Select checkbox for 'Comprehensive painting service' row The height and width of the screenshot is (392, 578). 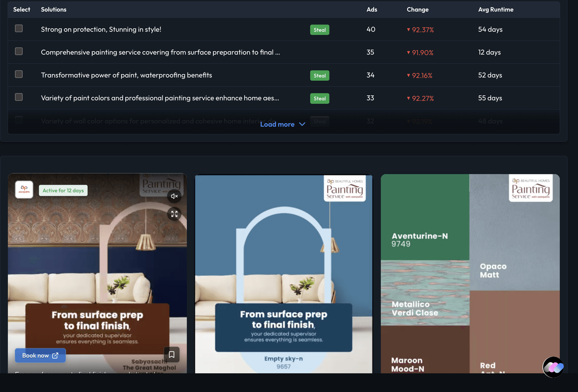(19, 51)
